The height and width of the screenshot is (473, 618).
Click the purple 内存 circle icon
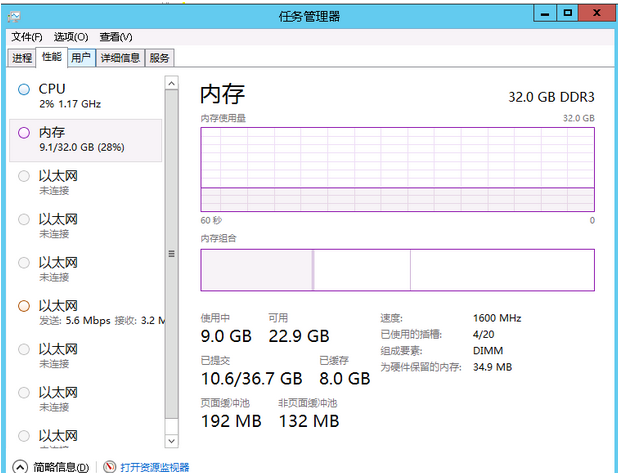click(24, 133)
